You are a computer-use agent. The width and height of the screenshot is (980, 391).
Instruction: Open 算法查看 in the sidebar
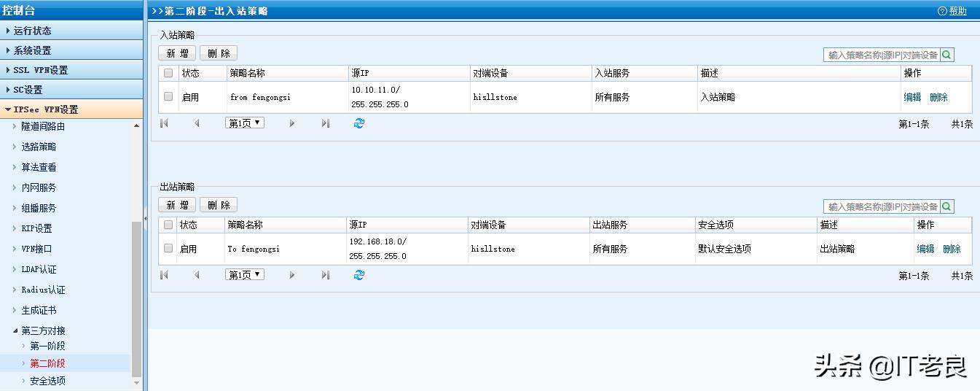tap(39, 167)
